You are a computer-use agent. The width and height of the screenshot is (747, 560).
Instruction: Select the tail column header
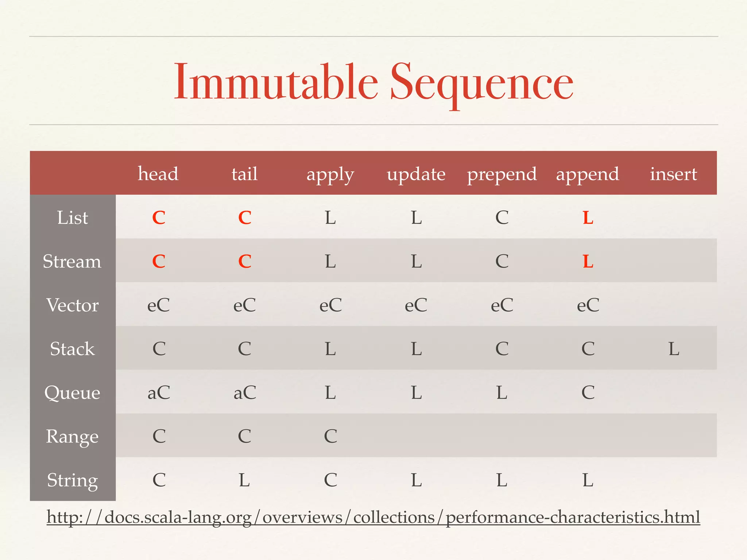point(244,174)
